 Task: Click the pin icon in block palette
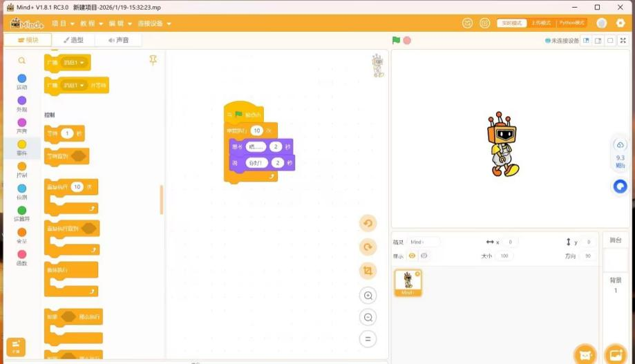pyautogui.click(x=153, y=61)
